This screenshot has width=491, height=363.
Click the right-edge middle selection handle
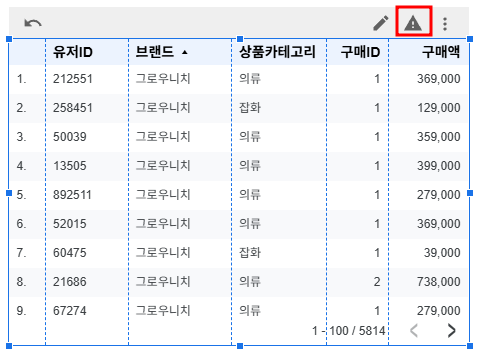point(470,193)
